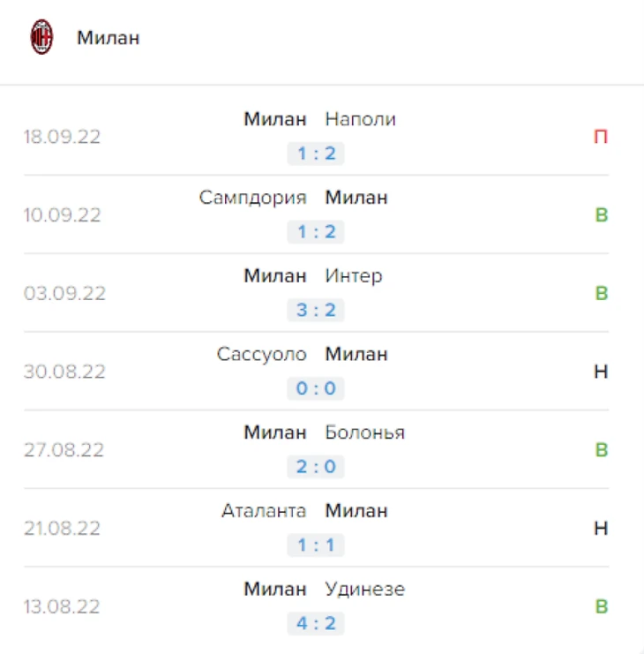Open the Интер team link
644x654 pixels.
[354, 276]
